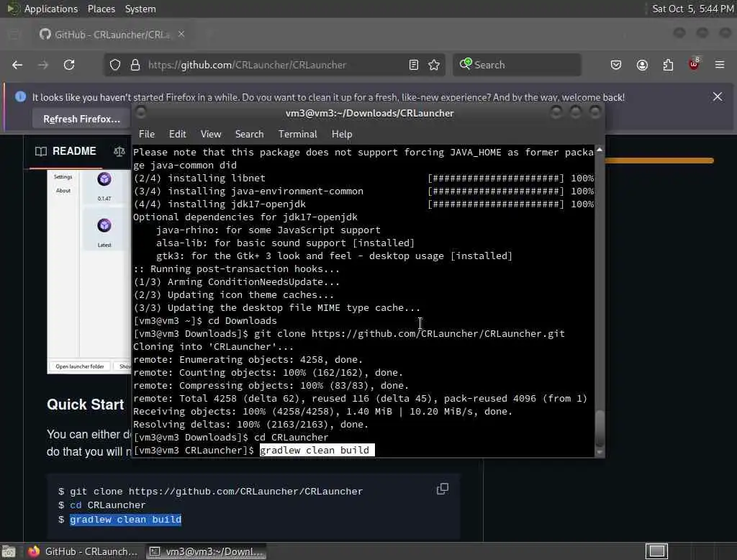Reload the GitHub page
Screen dimensions: 737x560
69,65
